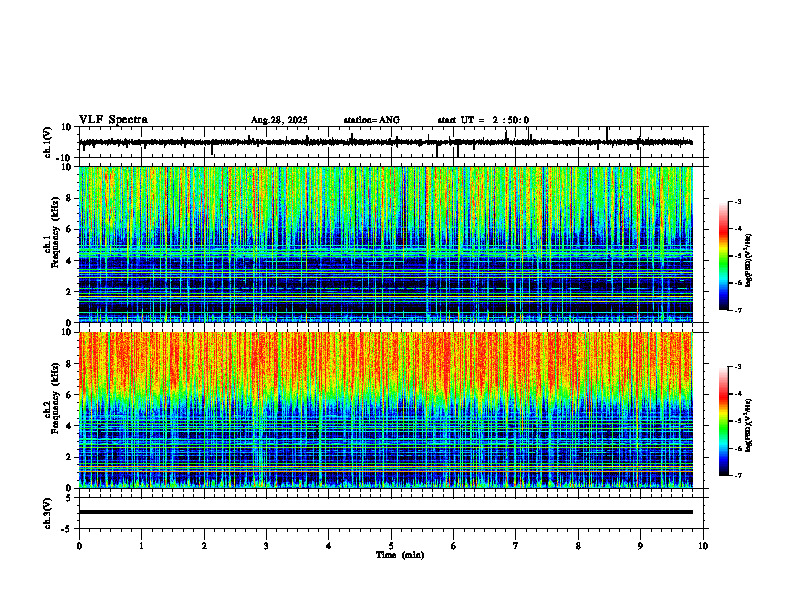Click the "ch.3(V)" axis label
The image size is (792, 612).
coord(47,514)
